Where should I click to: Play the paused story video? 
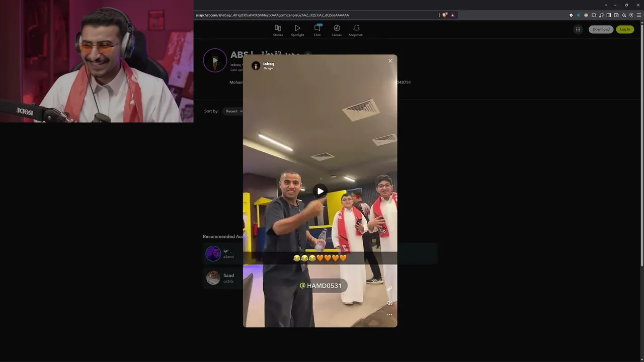click(320, 191)
